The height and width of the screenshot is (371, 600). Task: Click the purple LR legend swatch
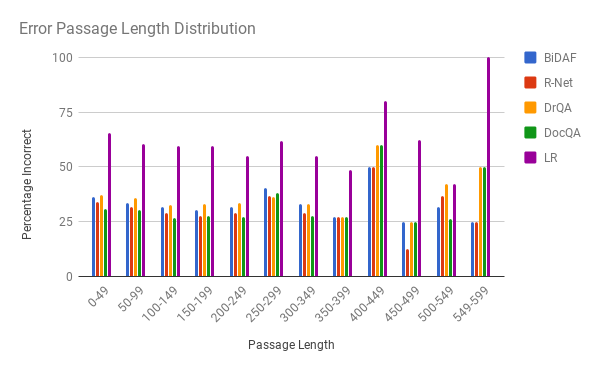tap(530, 157)
